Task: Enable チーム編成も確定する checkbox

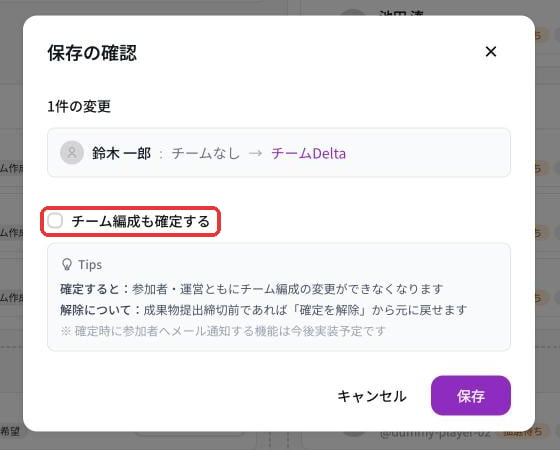Action: [x=55, y=221]
